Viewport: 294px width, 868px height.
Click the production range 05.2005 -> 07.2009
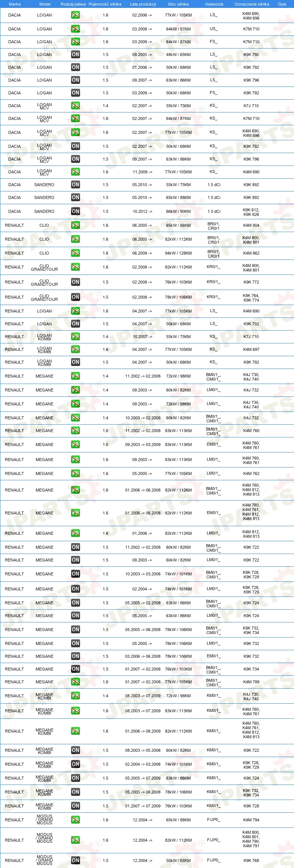pos(143,778)
